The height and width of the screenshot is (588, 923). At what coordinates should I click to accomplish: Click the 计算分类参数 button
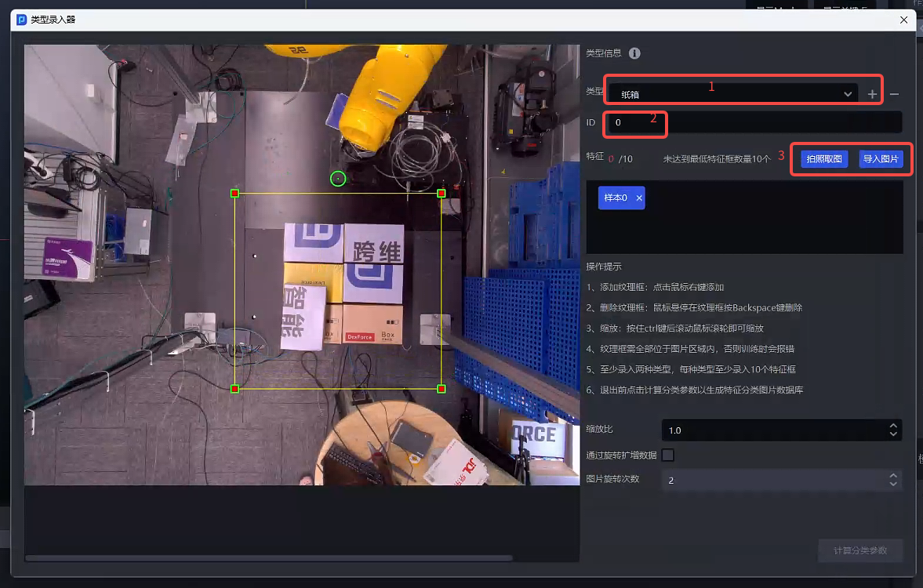pos(859,550)
